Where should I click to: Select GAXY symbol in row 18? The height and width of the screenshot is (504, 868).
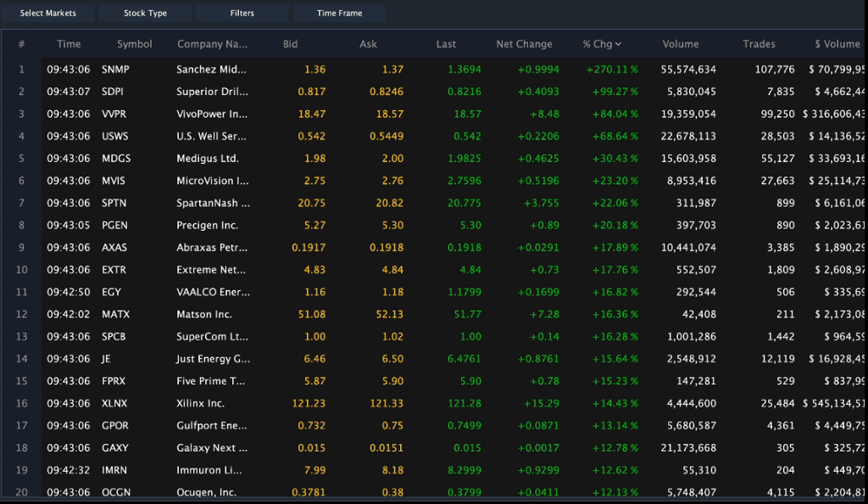pyautogui.click(x=115, y=447)
